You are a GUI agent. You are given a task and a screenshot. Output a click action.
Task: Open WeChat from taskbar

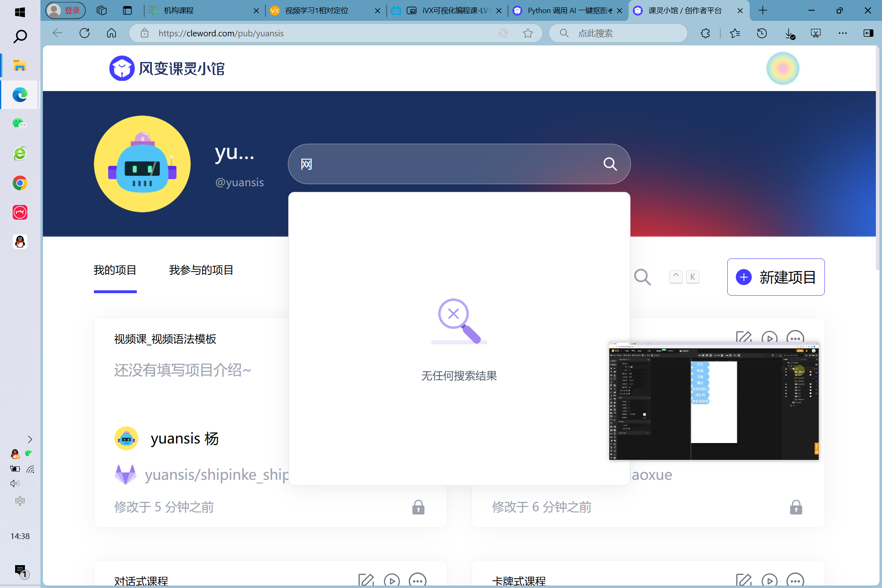click(x=20, y=123)
